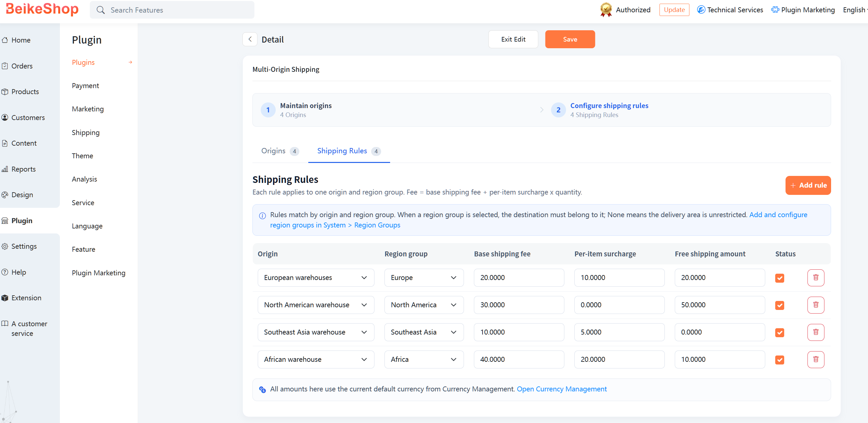Uncheck status for North American warehouse rule
The width and height of the screenshot is (868, 423).
[x=780, y=305]
